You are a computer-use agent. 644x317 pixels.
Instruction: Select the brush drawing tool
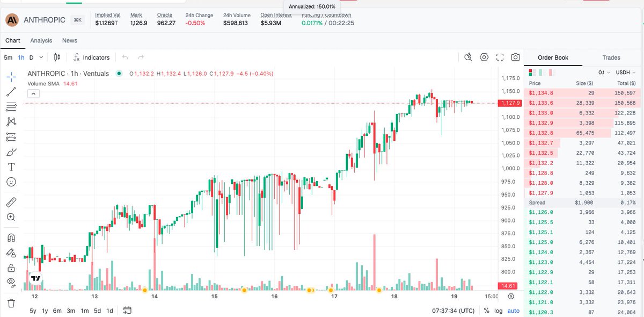point(11,152)
